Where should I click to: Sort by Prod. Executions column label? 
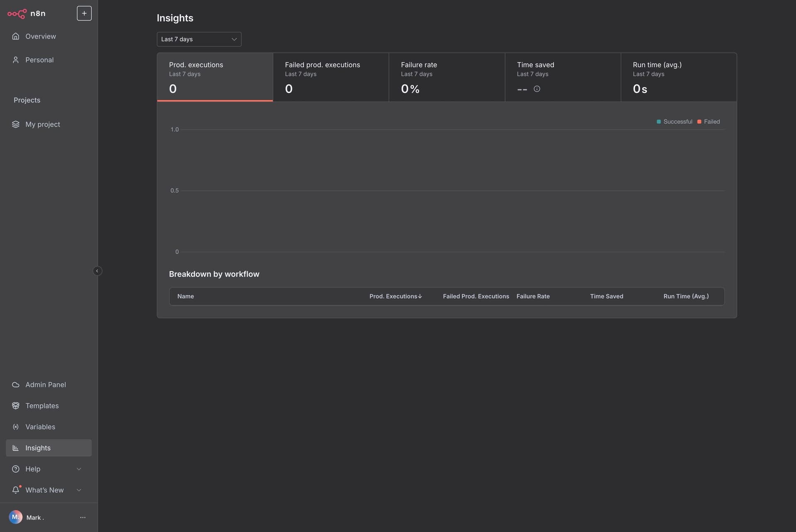tap(393, 296)
